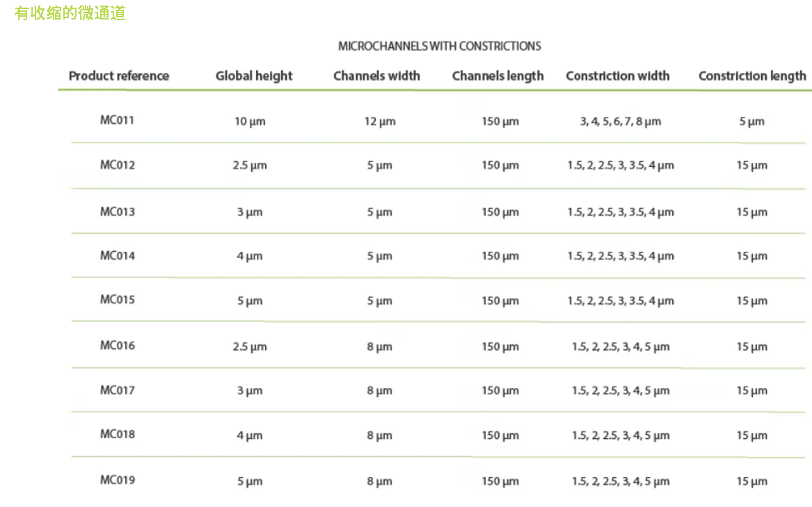Select the Channels length column header
The image size is (812, 507).
pos(497,76)
